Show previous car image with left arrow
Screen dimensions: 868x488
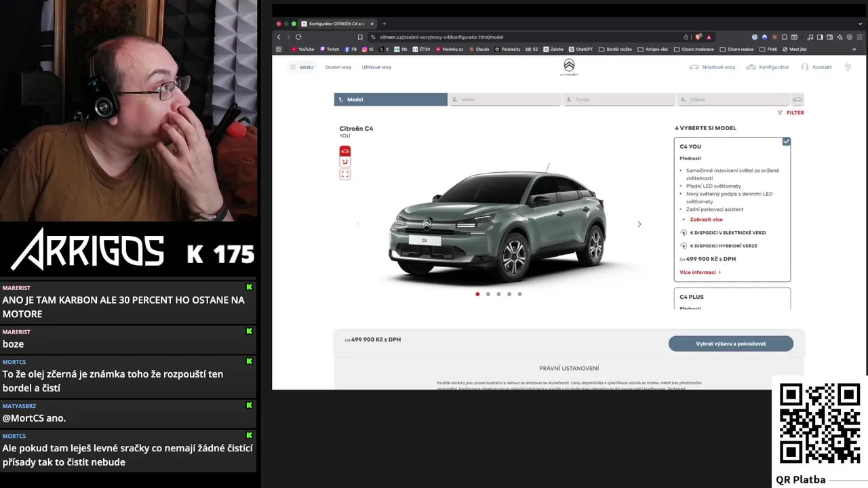358,224
